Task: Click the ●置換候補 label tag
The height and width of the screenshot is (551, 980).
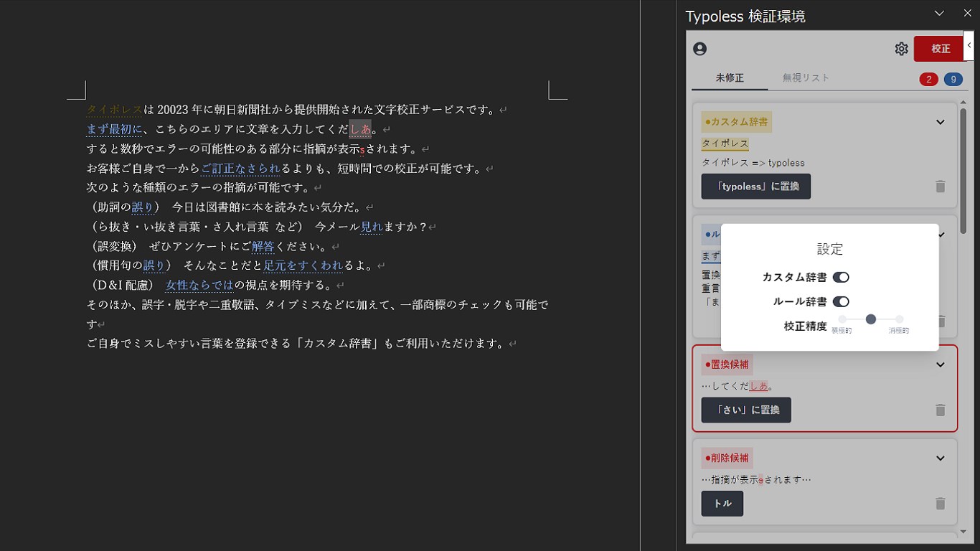Action: click(x=727, y=364)
